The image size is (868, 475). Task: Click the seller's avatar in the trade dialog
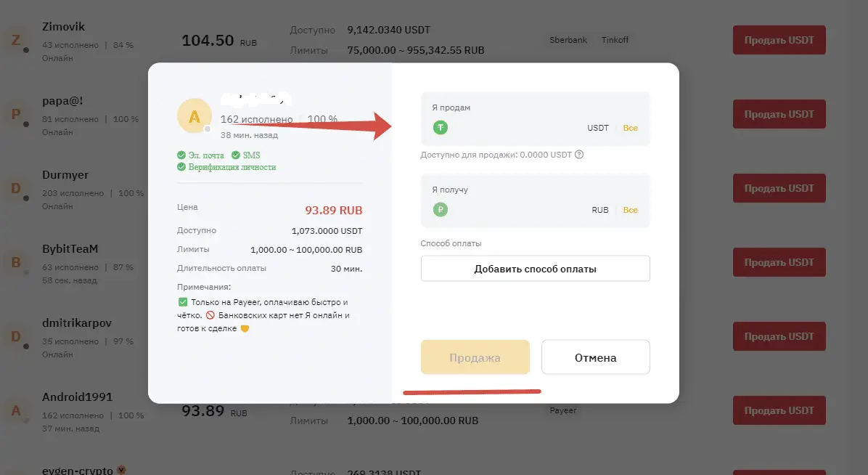tap(194, 115)
